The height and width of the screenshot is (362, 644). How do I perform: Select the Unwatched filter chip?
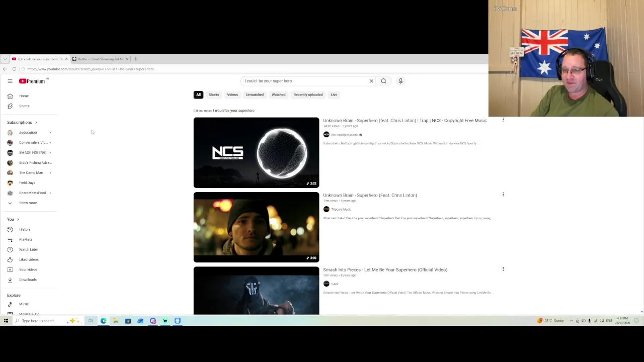pos(255,95)
